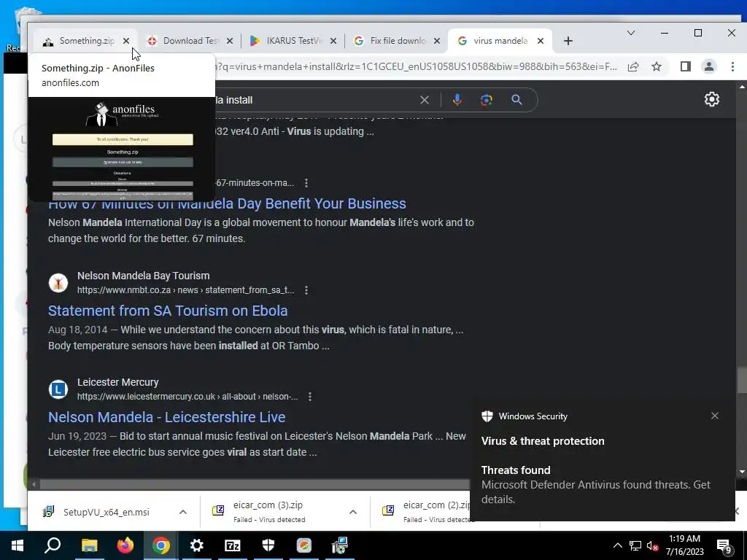
Task: Open the Fix file download Google tab
Action: [x=397, y=41]
